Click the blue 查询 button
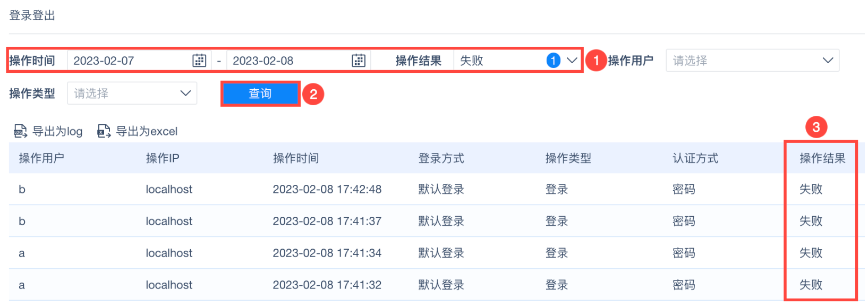868x306 pixels. tap(260, 94)
